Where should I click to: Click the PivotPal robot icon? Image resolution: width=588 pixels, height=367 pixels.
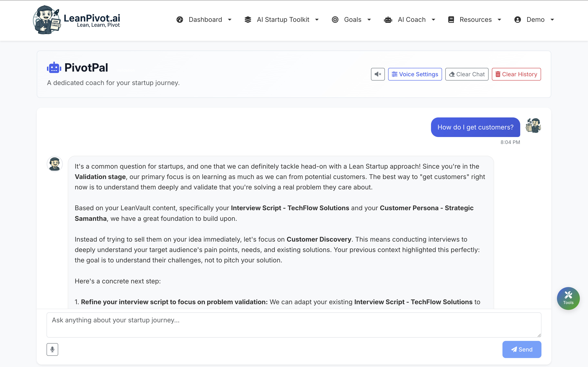coord(54,68)
